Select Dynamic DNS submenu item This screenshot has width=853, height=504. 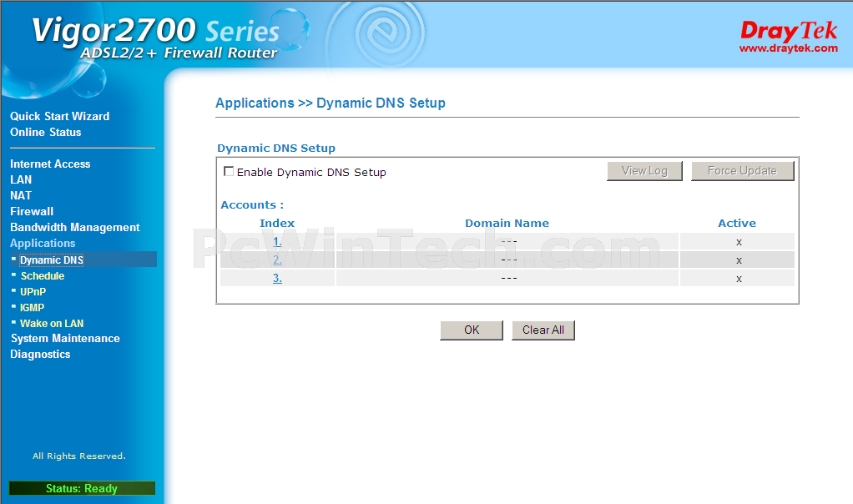(52, 260)
